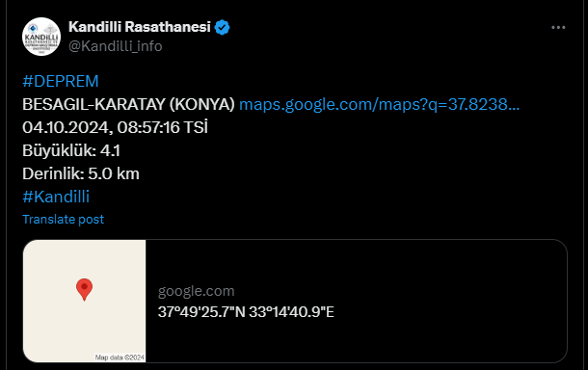588x370 pixels.
Task: Click the Kandilli logo inside avatar
Action: click(x=41, y=38)
